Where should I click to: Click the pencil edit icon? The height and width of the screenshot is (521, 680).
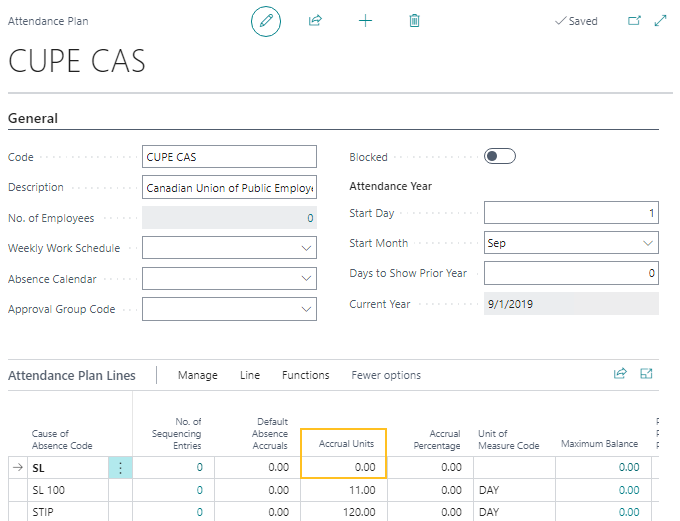point(266,21)
